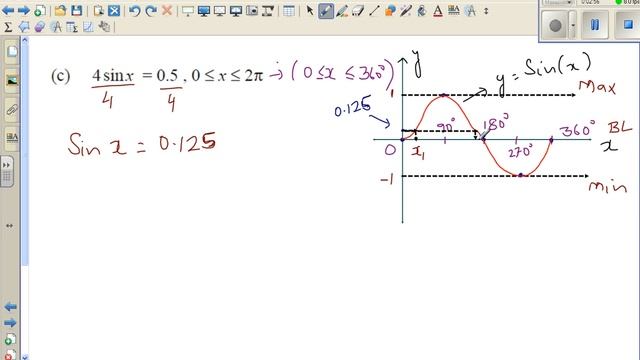The image size is (640, 360).
Task: Open the recorder top-left dropdown
Action: 569,2
